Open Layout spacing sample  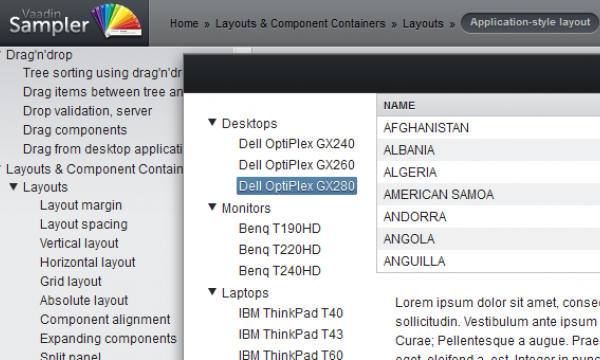click(x=83, y=224)
